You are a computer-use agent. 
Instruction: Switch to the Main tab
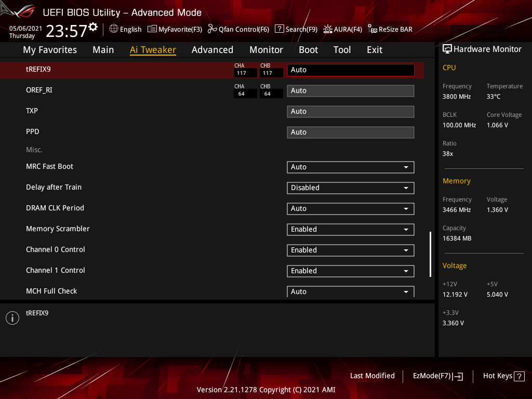coord(103,50)
